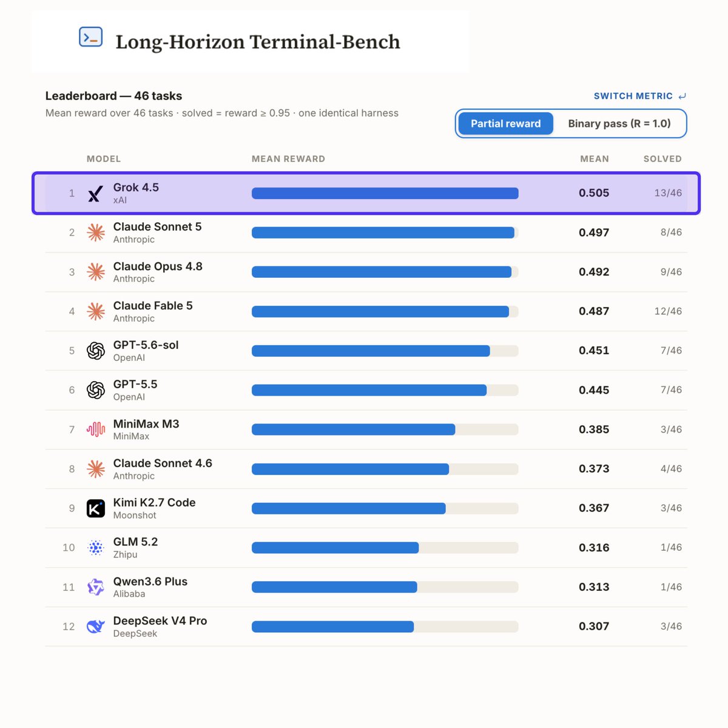Click the Mean Reward column header
This screenshot has width=728, height=728.
(x=288, y=159)
